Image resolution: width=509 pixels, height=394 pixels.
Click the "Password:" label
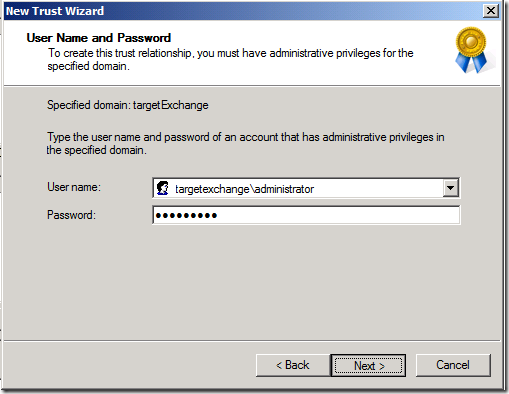click(71, 215)
